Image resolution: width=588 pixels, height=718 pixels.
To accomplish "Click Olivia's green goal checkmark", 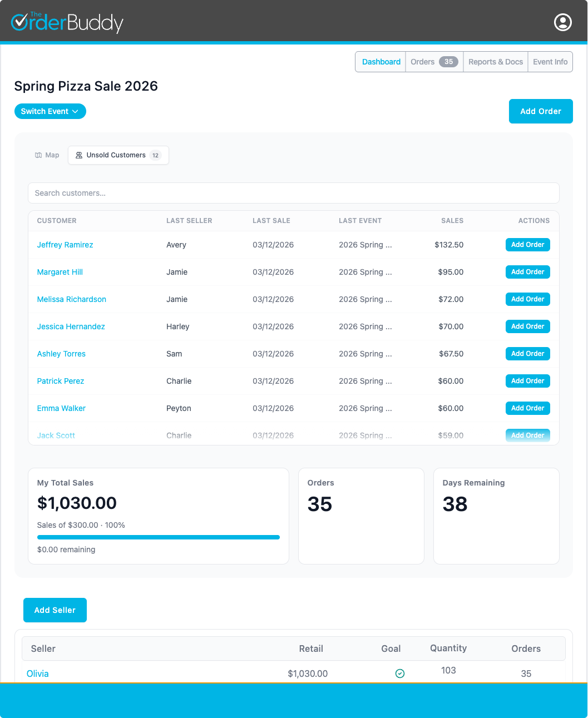I will coord(399,674).
